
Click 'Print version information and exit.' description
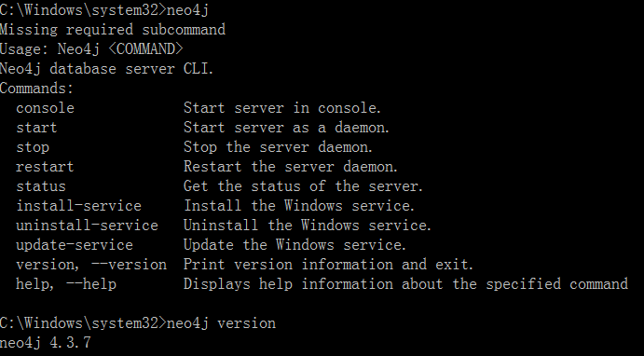[329, 265]
